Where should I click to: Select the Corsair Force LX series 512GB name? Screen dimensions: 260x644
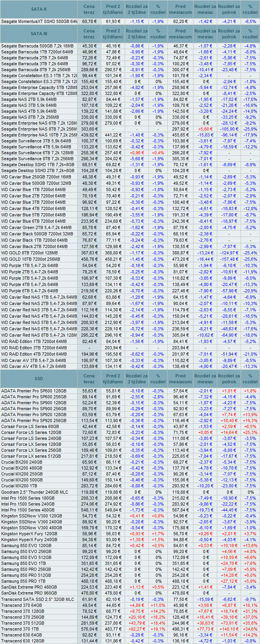click(x=31, y=456)
